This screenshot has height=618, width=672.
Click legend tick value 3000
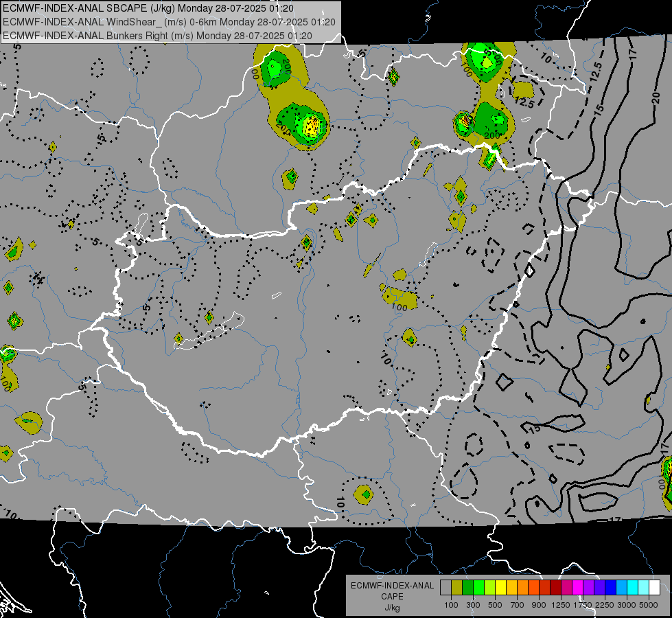pos(627,605)
